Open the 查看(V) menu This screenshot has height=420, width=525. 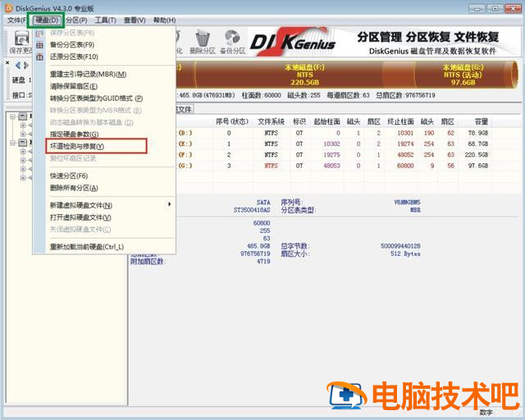pyautogui.click(x=135, y=20)
